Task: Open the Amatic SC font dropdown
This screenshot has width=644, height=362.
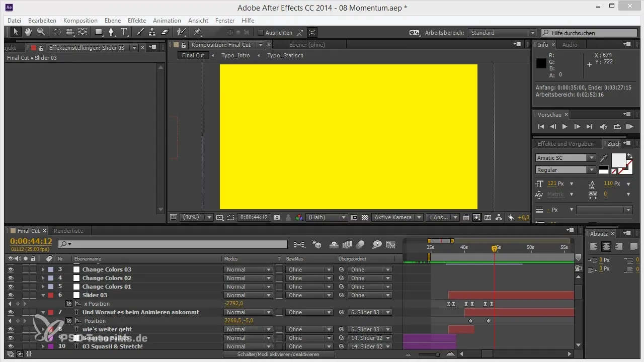Action: tap(566, 158)
